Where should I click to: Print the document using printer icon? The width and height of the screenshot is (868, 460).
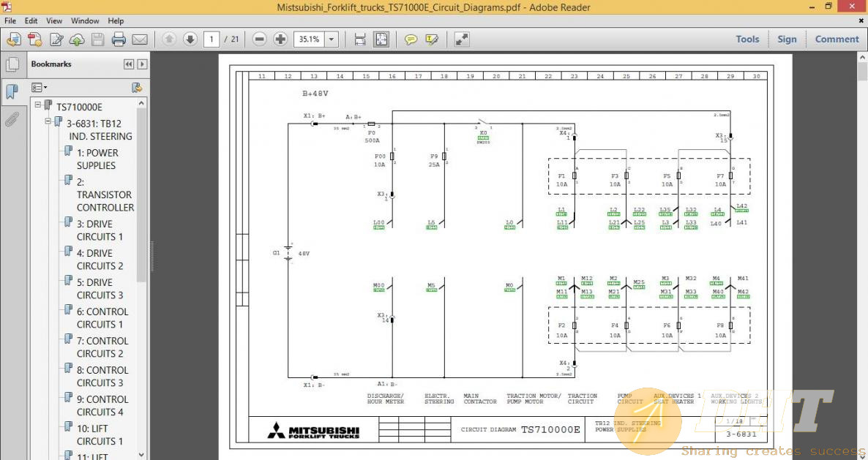point(119,39)
